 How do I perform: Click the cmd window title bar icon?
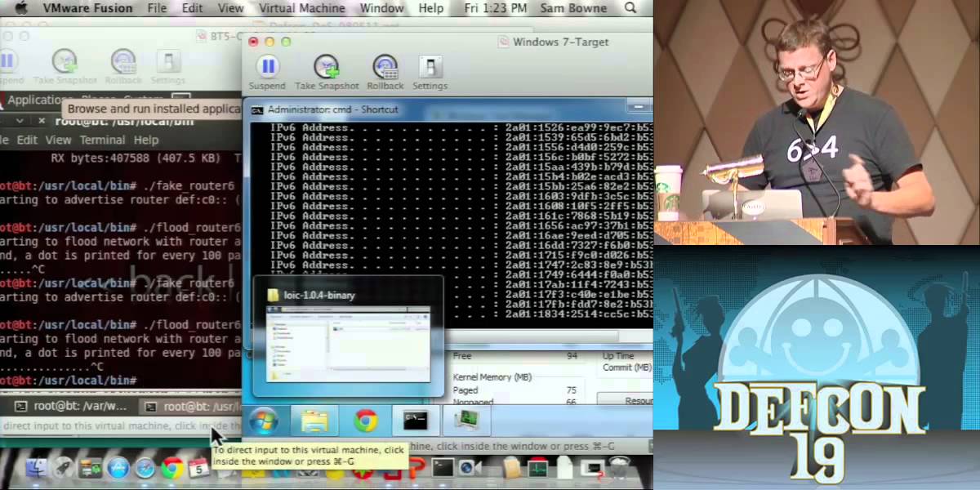pos(256,109)
